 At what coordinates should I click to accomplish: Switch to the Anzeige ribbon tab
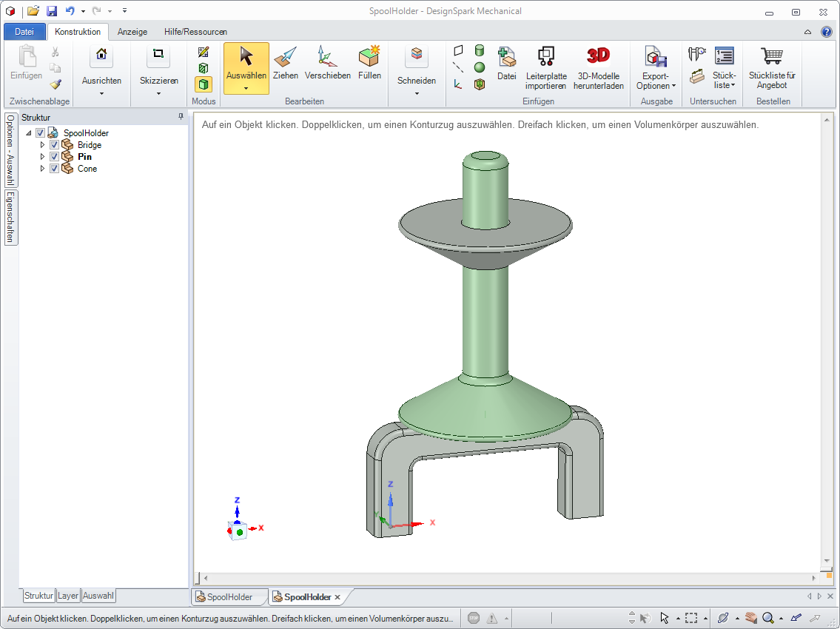(x=132, y=32)
